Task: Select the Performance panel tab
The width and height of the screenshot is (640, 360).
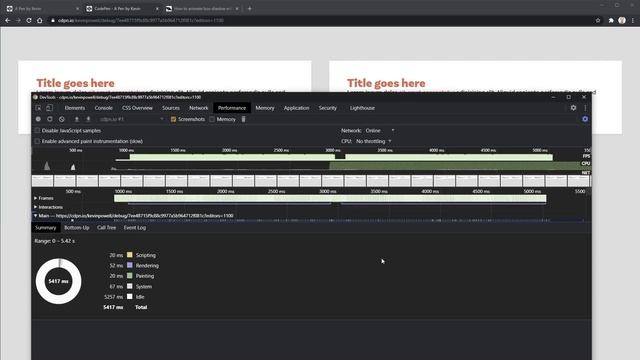Action: (x=232, y=108)
